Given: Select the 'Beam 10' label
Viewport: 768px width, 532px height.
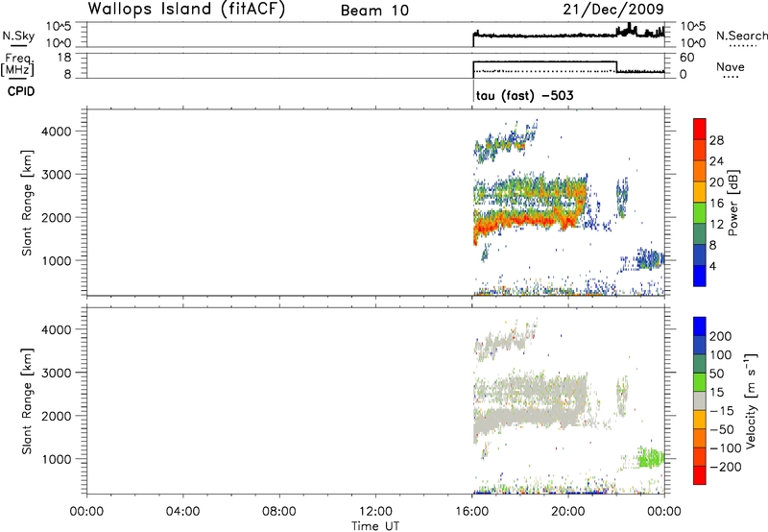Looking at the screenshot, I should [x=374, y=11].
